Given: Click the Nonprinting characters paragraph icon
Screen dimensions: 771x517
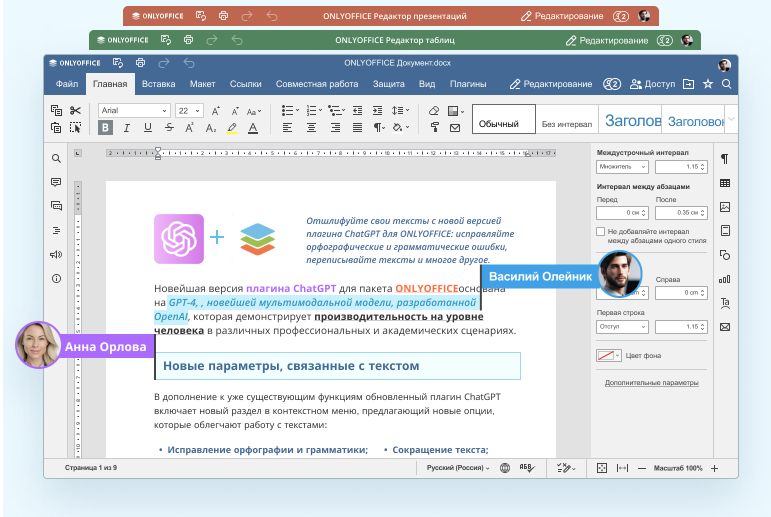Looking at the screenshot, I should (x=379, y=128).
